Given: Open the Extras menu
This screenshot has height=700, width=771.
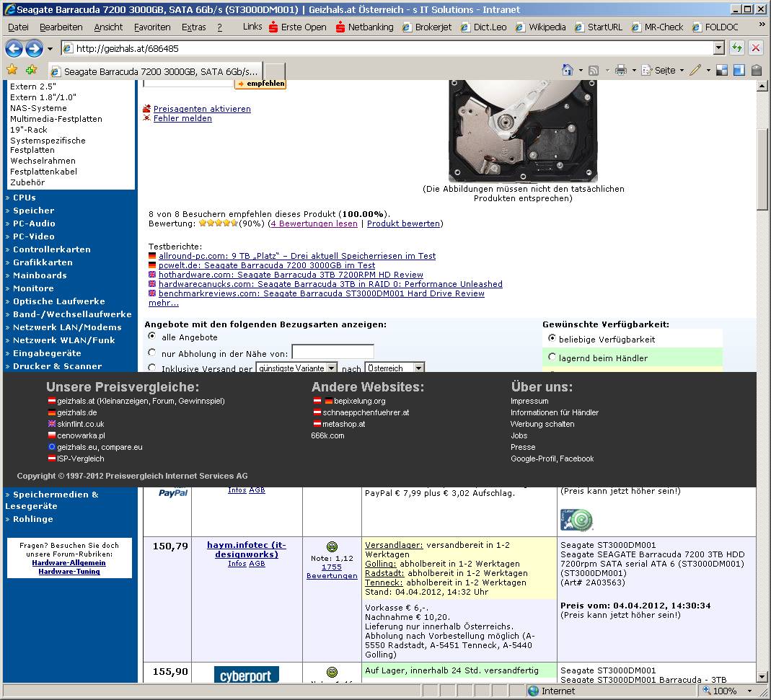Looking at the screenshot, I should click(x=193, y=27).
